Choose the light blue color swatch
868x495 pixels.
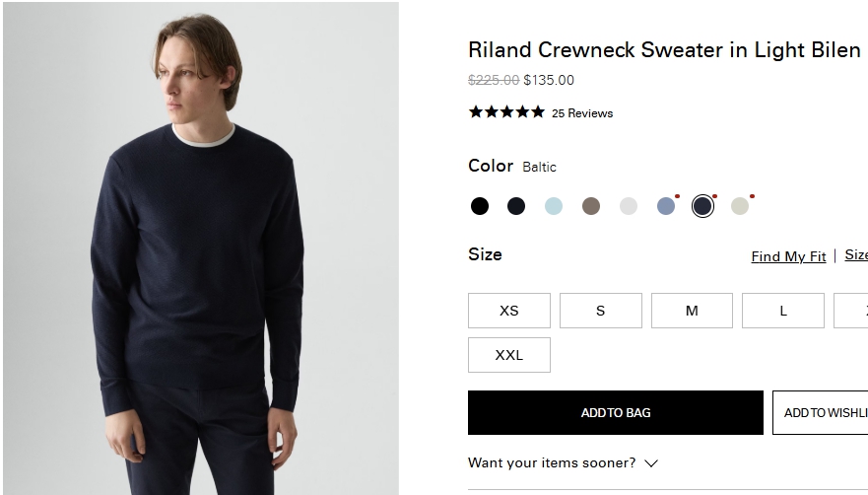[x=554, y=206]
